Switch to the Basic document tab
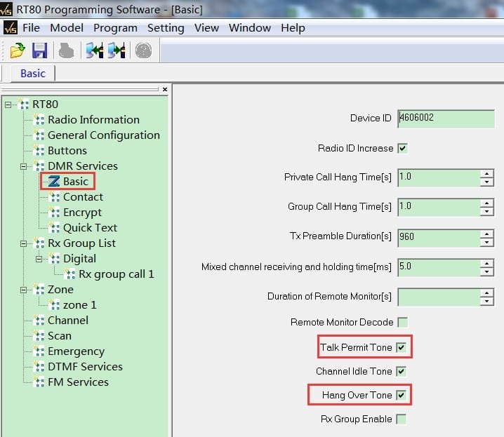Image resolution: width=504 pixels, height=437 pixels. pyautogui.click(x=33, y=73)
